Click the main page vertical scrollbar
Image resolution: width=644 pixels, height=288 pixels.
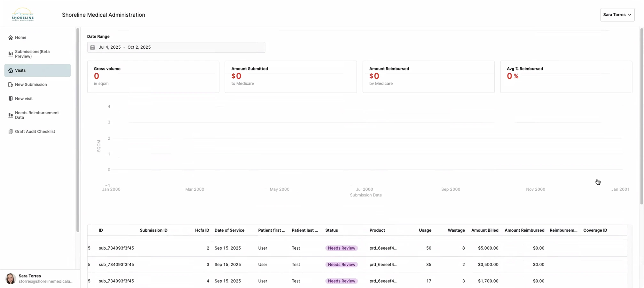(641, 115)
